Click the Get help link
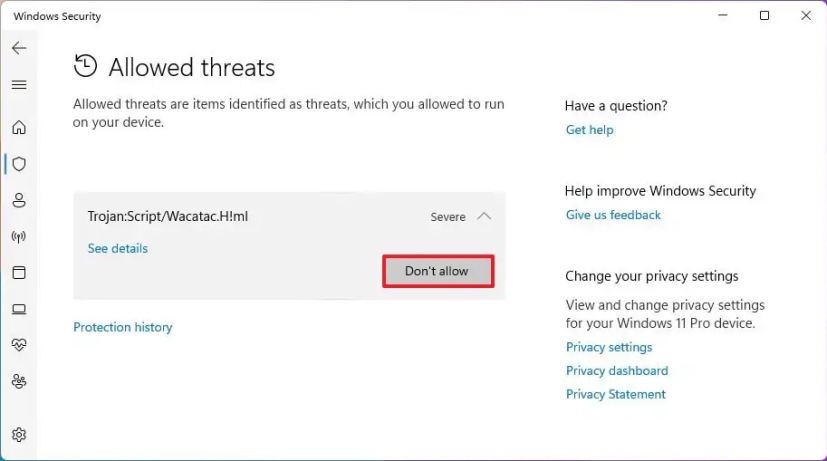 coord(590,130)
